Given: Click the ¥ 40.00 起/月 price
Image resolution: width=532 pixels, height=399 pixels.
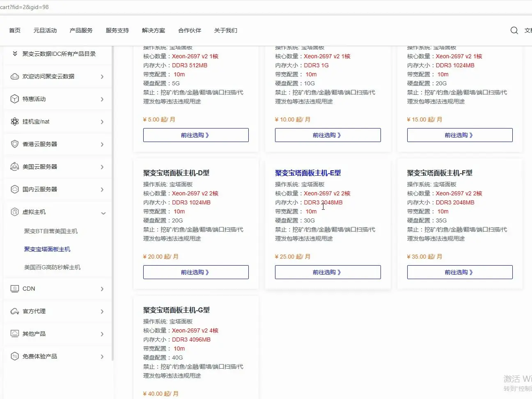Looking at the screenshot, I should coord(161,394).
